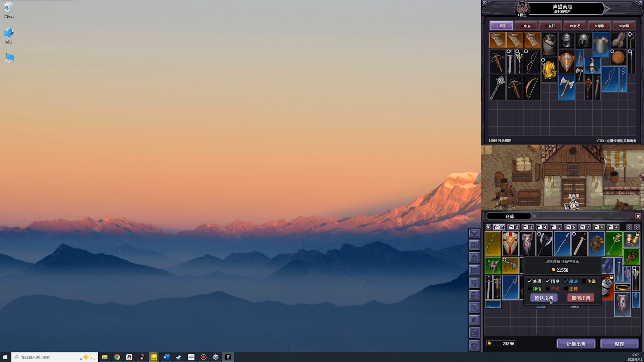Select the crusader cross shield in the warehouse

[510, 244]
